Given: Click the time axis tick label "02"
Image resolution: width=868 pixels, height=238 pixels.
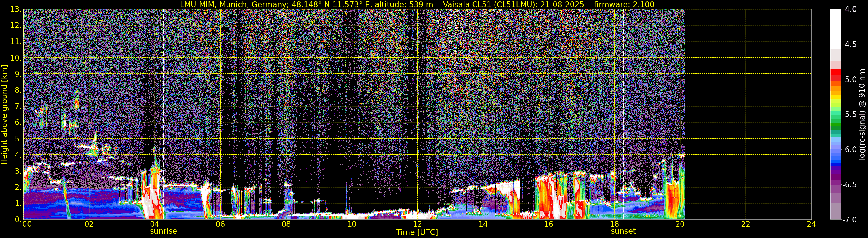Looking at the screenshot, I should [x=89, y=224].
